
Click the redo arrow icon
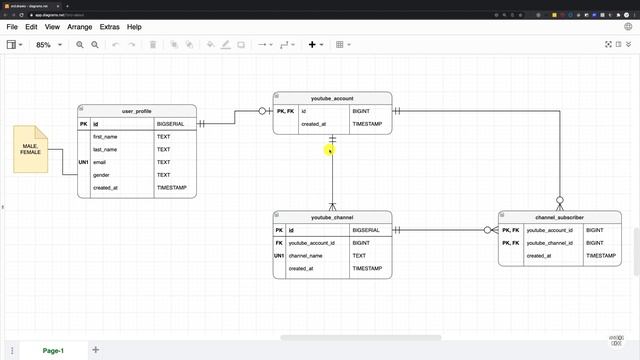click(x=131, y=44)
